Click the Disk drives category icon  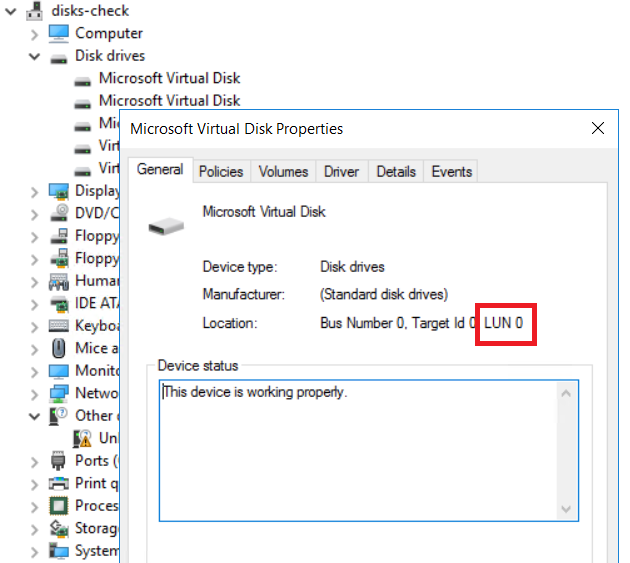pyautogui.click(x=59, y=59)
